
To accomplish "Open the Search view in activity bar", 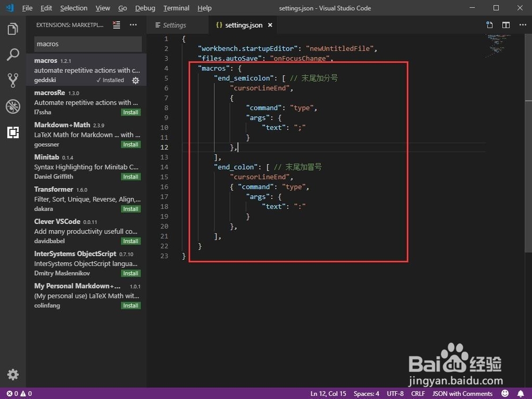I will (13, 55).
